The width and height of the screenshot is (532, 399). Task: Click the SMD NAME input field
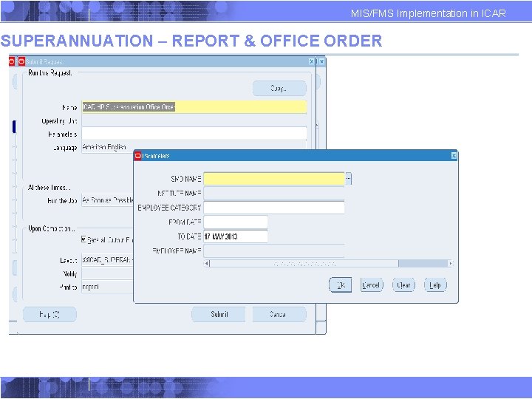pos(274,179)
